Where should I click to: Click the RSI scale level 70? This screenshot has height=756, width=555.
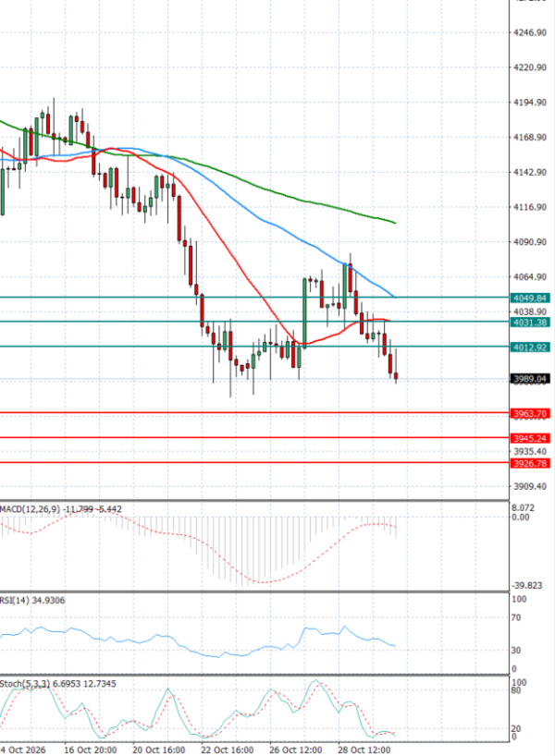click(516, 617)
